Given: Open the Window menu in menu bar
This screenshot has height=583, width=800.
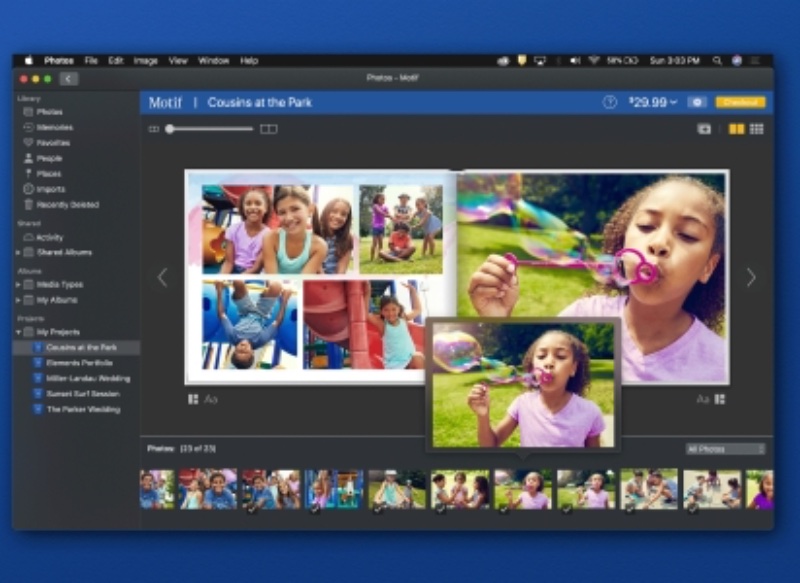Looking at the screenshot, I should [x=213, y=60].
